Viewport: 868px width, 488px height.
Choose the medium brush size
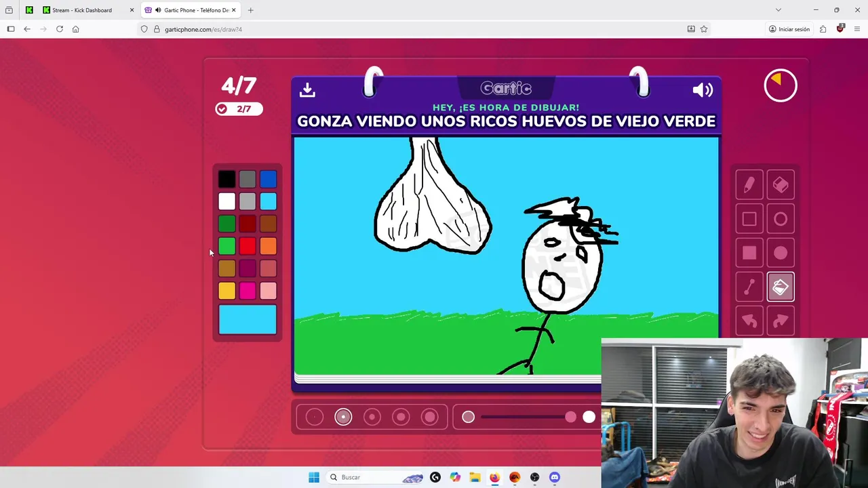tap(372, 417)
